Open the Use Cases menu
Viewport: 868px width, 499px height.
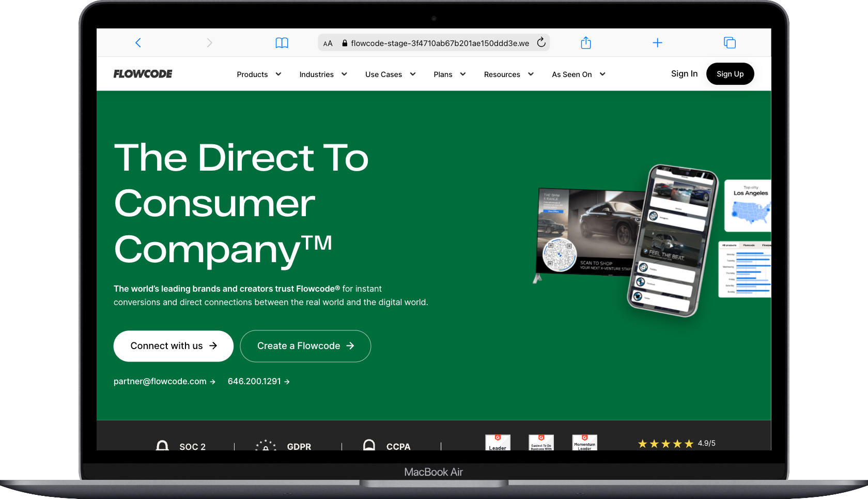tap(383, 74)
